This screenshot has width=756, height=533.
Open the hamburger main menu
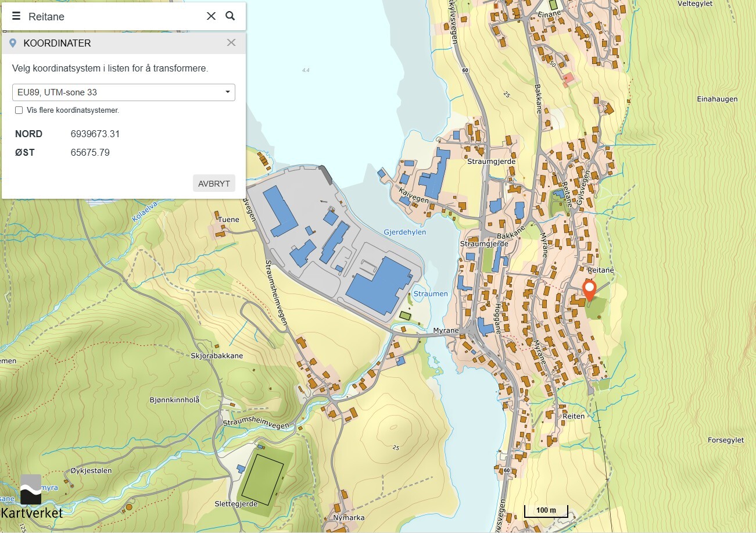[16, 16]
